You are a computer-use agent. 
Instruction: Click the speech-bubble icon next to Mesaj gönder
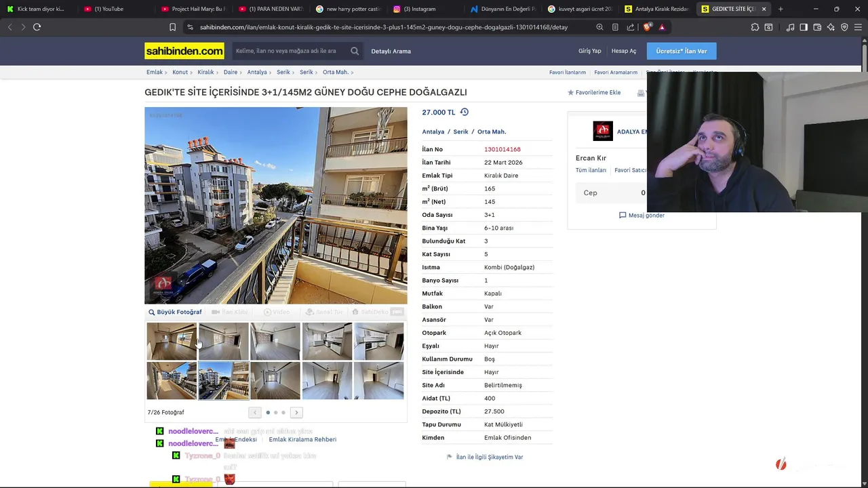pyautogui.click(x=623, y=215)
